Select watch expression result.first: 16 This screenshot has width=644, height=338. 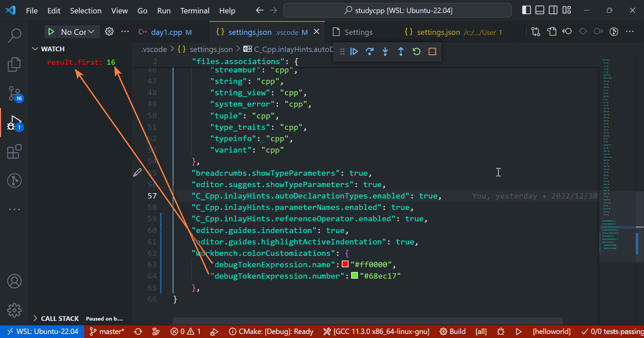click(81, 62)
